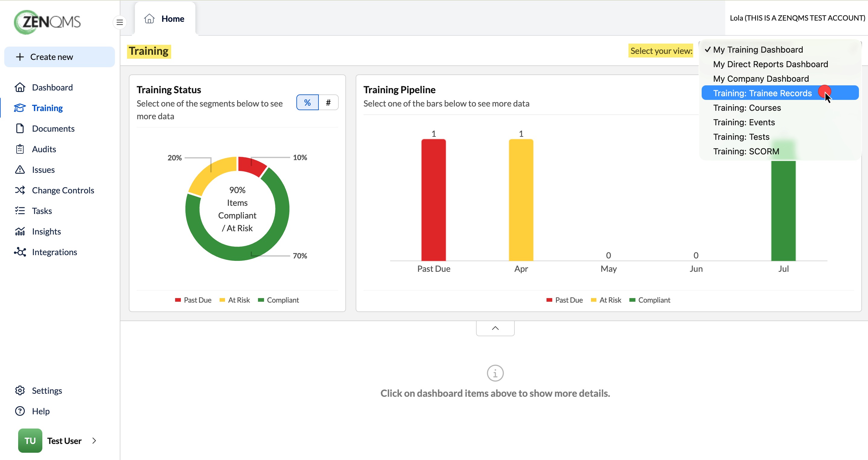The width and height of the screenshot is (868, 460).
Task: Click the Settings gear icon
Action: [20, 390]
